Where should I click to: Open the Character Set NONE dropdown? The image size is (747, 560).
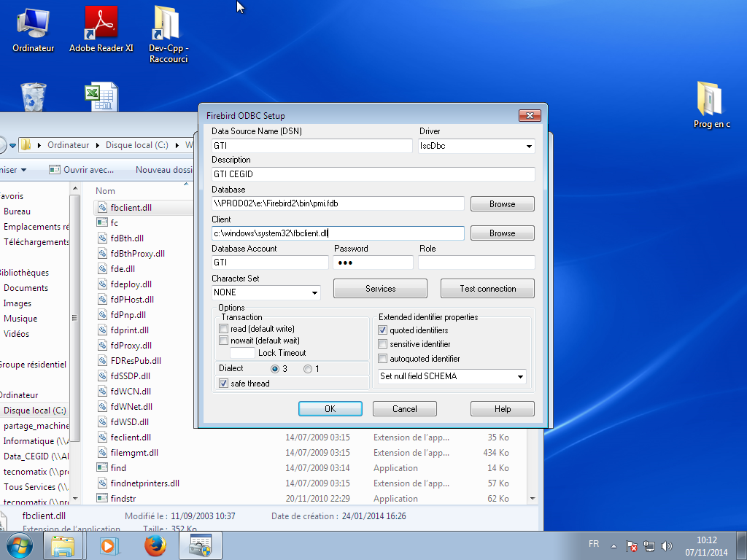point(314,292)
